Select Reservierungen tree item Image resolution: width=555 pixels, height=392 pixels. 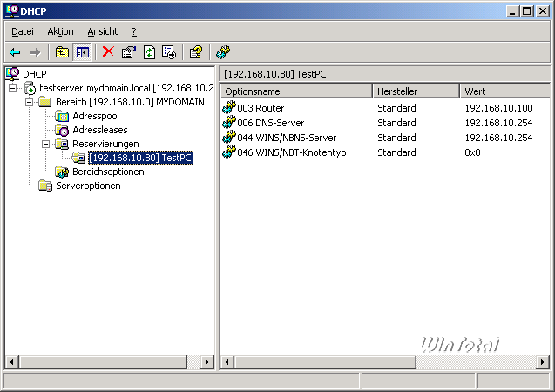(105, 144)
